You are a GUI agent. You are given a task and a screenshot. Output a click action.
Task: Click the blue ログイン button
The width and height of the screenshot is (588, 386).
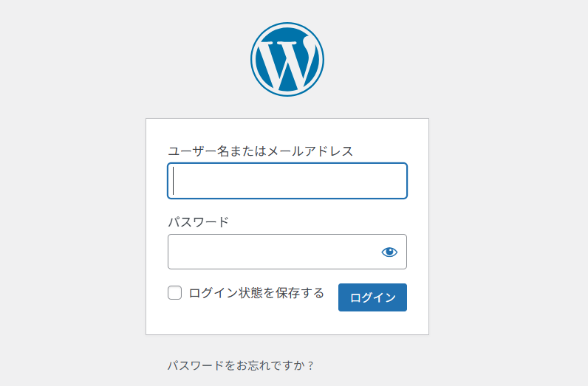tap(372, 297)
